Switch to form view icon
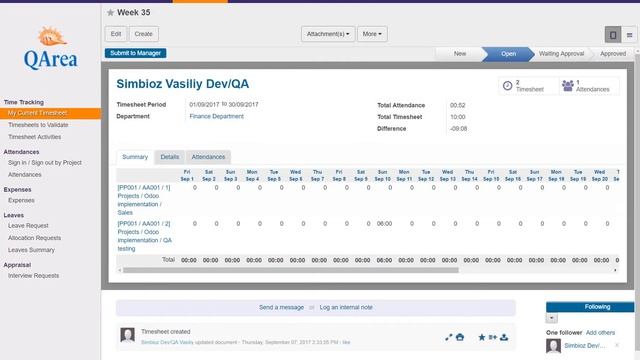Screen dimensions: 640x360 coord(613,35)
